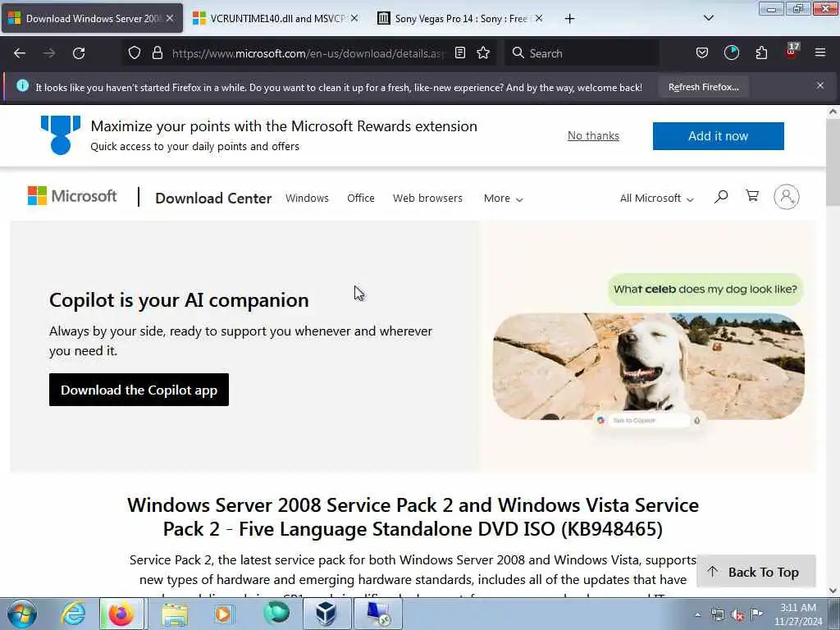This screenshot has height=630, width=840.
Task: Click the Firefox account circle icon
Action: pos(731,53)
